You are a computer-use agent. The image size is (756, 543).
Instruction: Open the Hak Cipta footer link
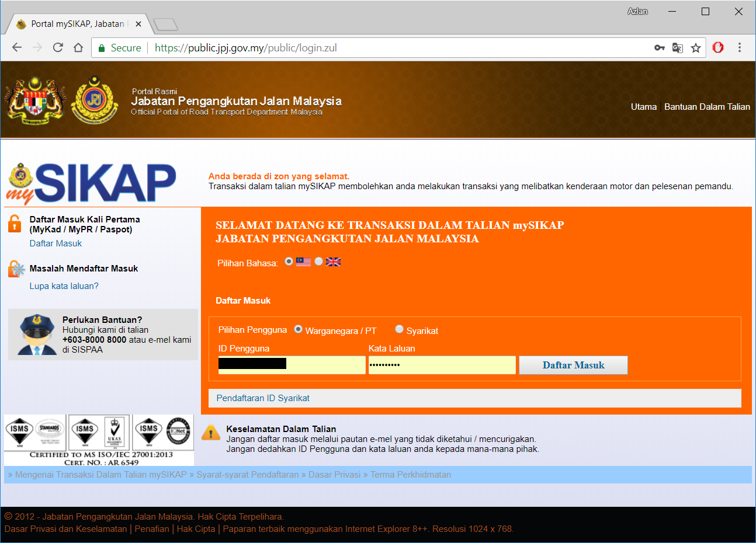196,529
